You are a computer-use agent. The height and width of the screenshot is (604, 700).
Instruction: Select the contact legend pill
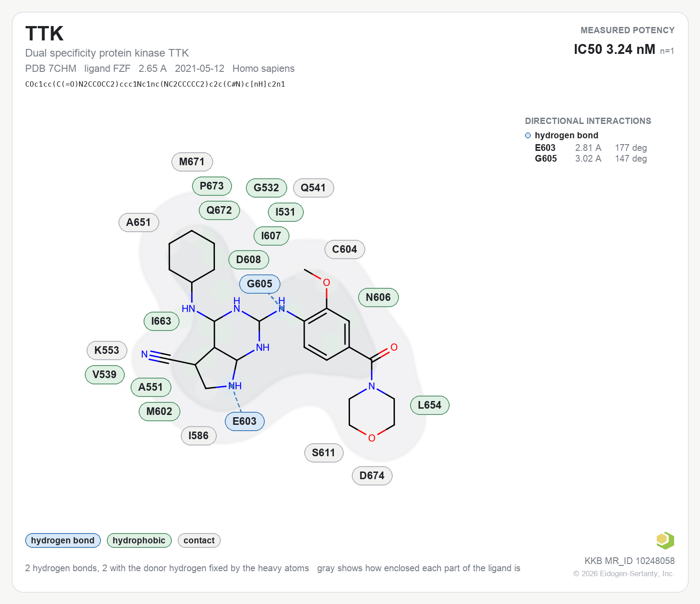(199, 540)
